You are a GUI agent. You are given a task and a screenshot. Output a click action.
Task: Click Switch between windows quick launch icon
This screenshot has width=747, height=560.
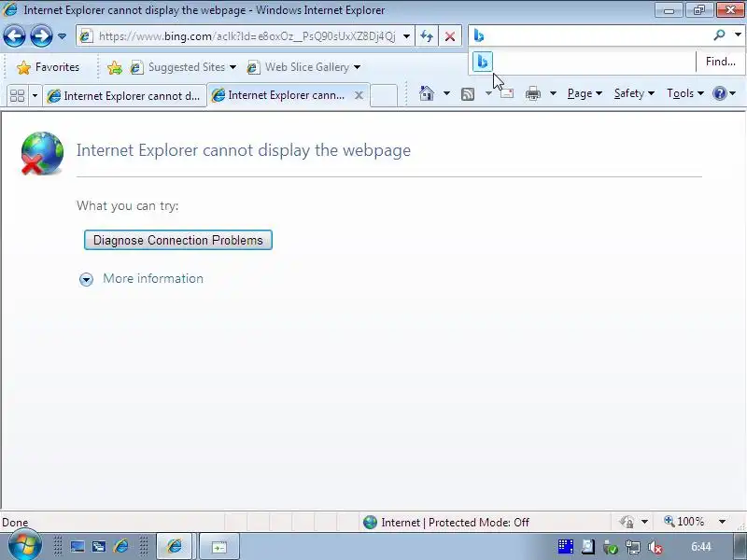pos(99,546)
